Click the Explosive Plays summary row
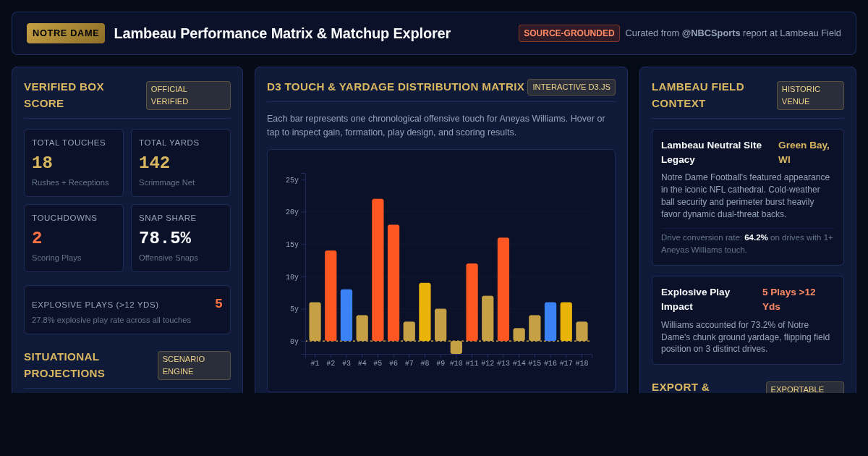The image size is (868, 456). (127, 310)
